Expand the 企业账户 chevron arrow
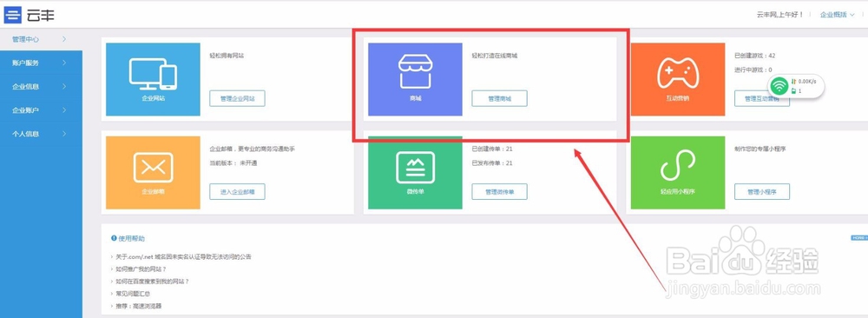The image size is (868, 318). [x=64, y=110]
